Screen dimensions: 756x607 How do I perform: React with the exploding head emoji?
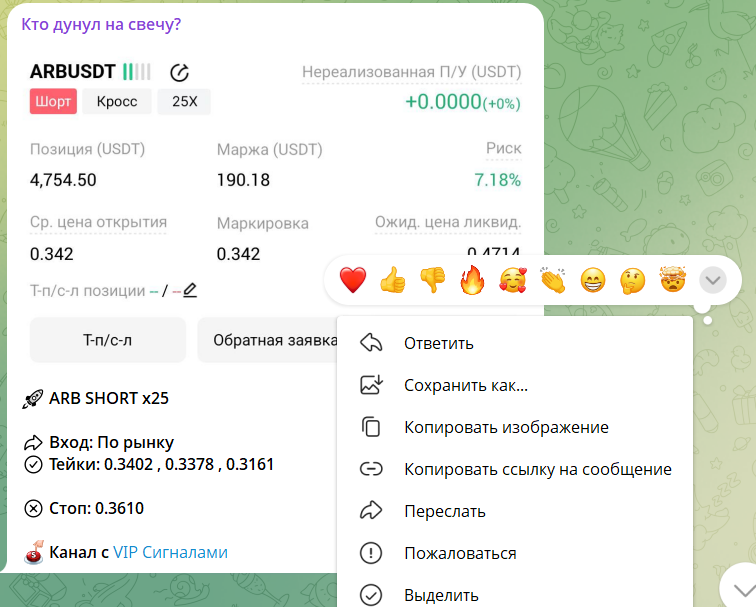pyautogui.click(x=673, y=280)
